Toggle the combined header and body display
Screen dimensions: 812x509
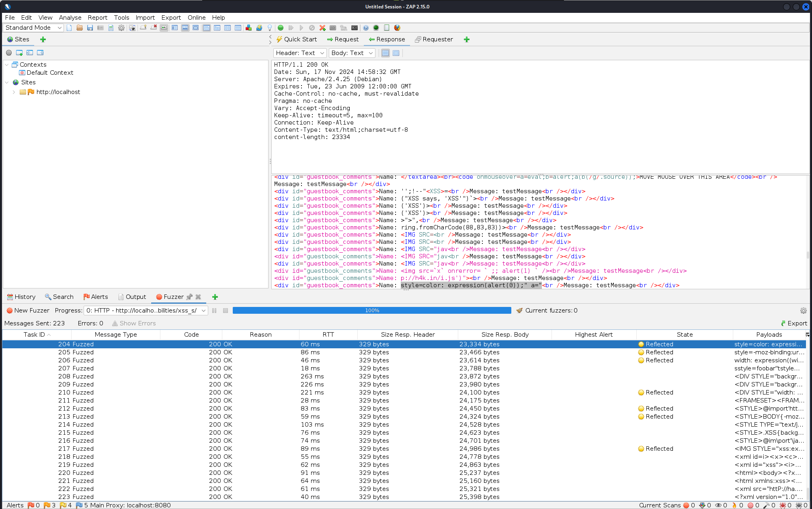click(396, 53)
